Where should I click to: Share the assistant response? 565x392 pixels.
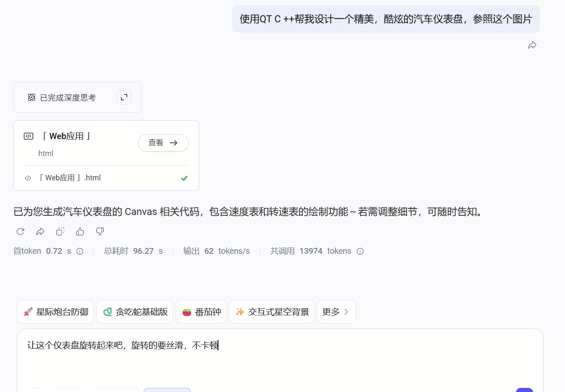[x=40, y=231]
